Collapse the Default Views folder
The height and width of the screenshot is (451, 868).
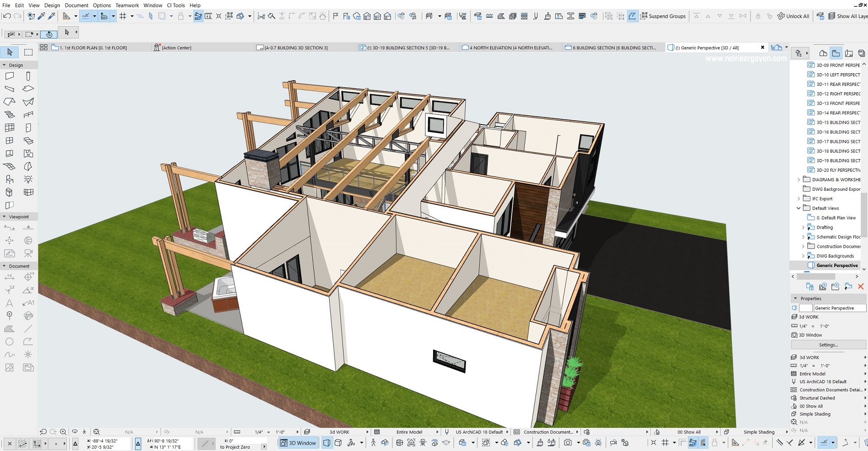click(x=799, y=208)
